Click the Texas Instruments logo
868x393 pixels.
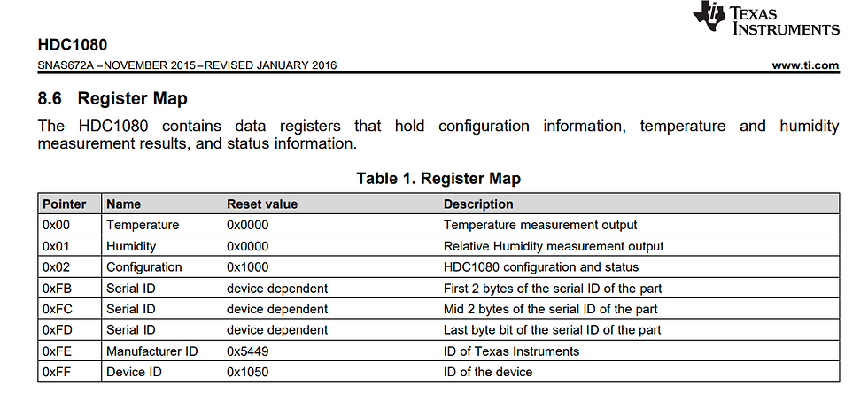[766, 19]
